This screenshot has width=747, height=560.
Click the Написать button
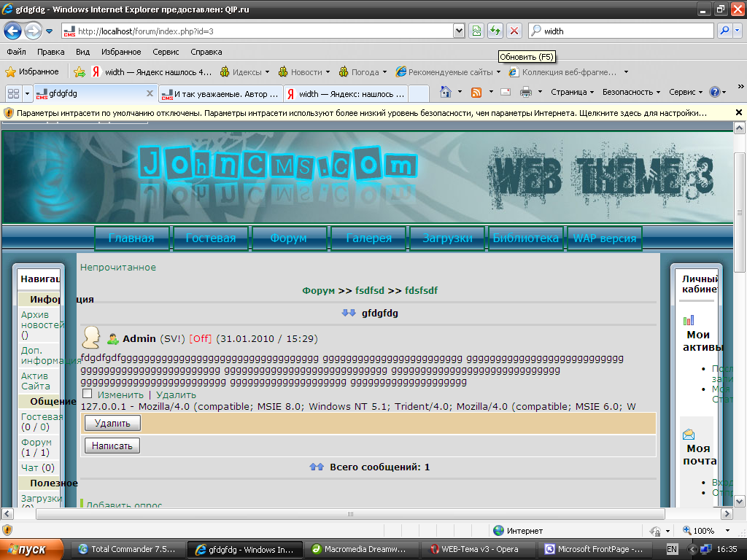pos(112,446)
